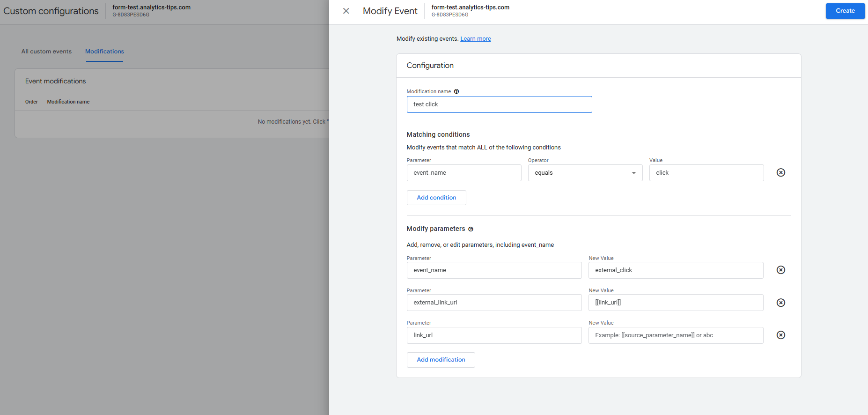This screenshot has width=868, height=415.
Task: Edit the matching condition event_name Parameter field
Action: [463, 173]
